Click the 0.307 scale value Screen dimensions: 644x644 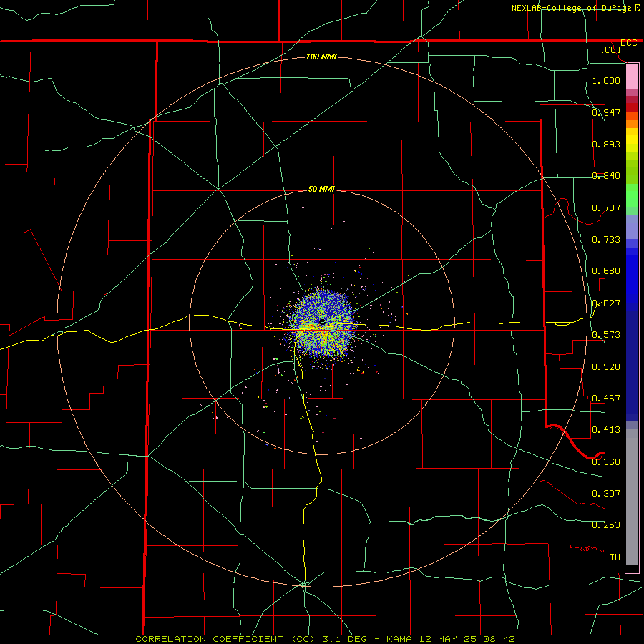pyautogui.click(x=606, y=494)
